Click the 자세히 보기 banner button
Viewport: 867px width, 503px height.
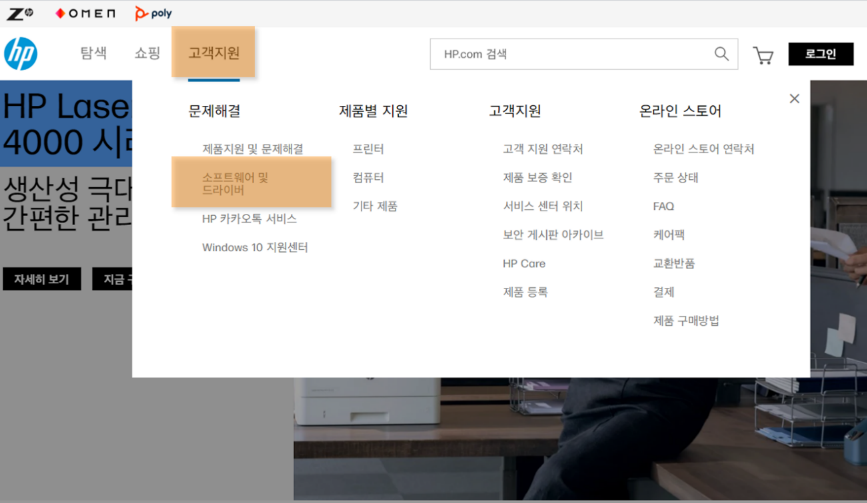[41, 279]
